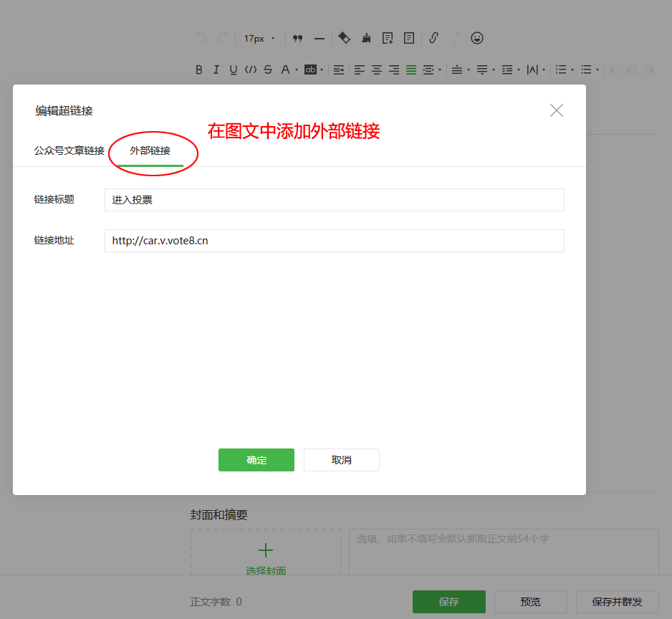
Task: Toggle italic formatting
Action: pyautogui.click(x=216, y=69)
